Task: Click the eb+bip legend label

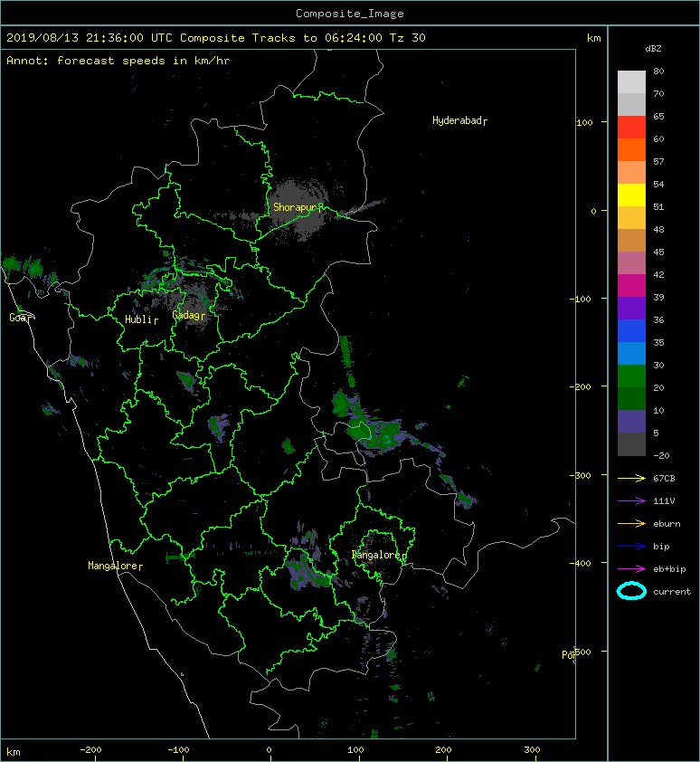Action: [669, 569]
